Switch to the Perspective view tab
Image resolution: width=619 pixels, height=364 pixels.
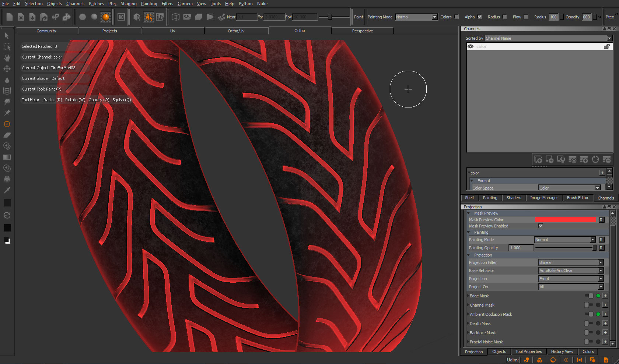363,31
